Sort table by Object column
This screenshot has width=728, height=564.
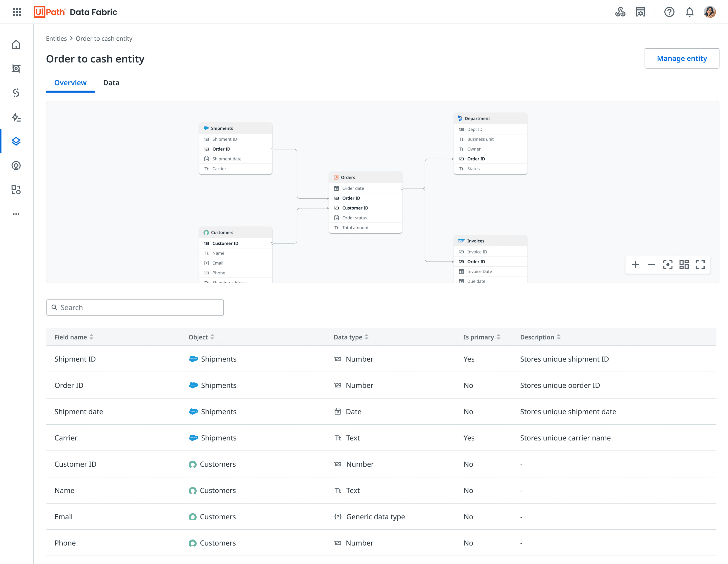(212, 337)
